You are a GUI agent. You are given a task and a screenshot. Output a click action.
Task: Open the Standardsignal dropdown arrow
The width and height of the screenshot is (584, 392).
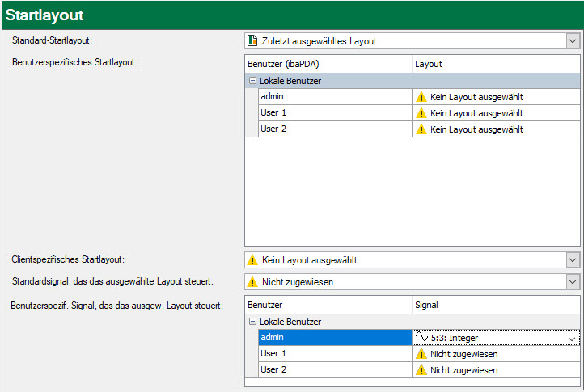click(x=573, y=282)
